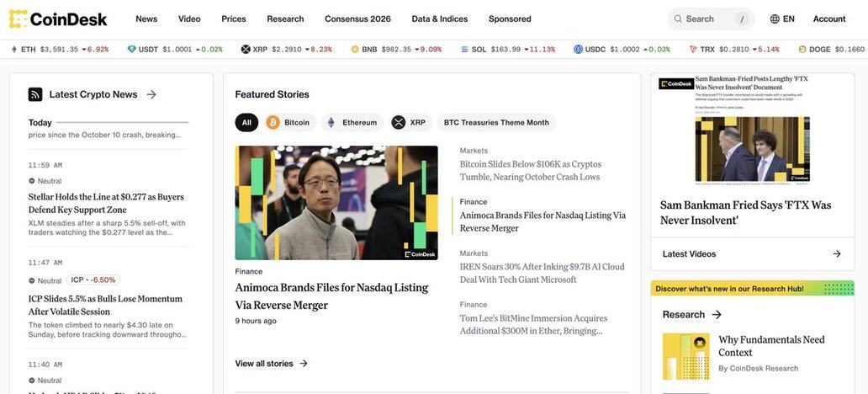The height and width of the screenshot is (394, 868).
Task: Click the arrow next to Latest Crypto News
Action: click(x=151, y=94)
